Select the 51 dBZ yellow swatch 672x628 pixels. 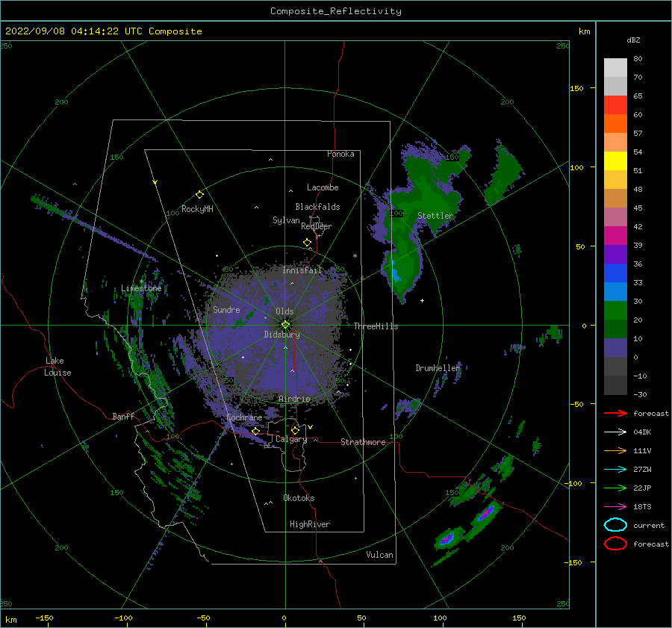tap(615, 161)
